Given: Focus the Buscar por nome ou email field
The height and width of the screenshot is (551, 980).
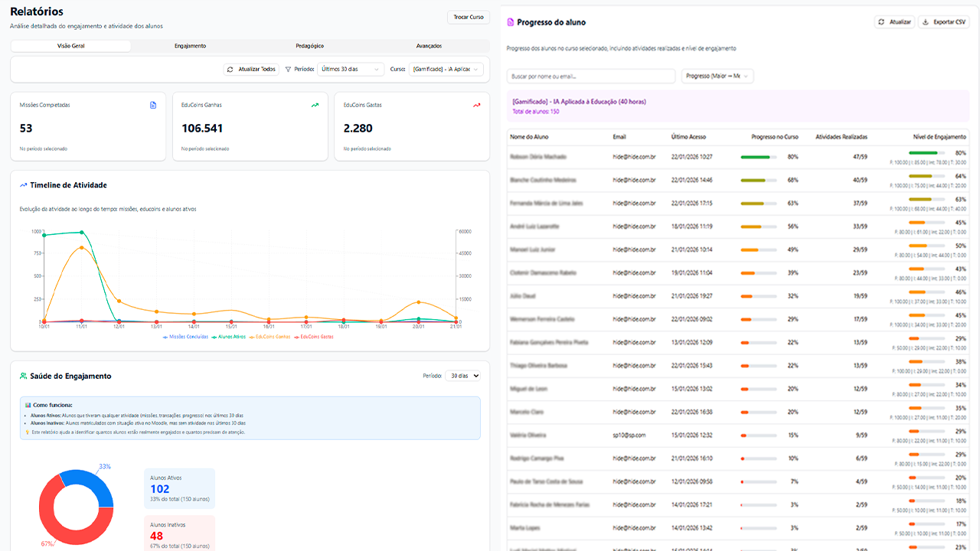Looking at the screenshot, I should coord(590,76).
